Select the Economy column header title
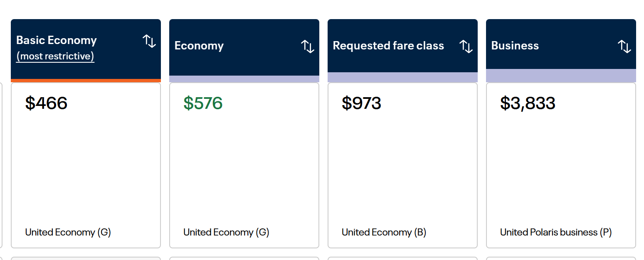Viewport: 644px width, 260px height. [x=199, y=46]
